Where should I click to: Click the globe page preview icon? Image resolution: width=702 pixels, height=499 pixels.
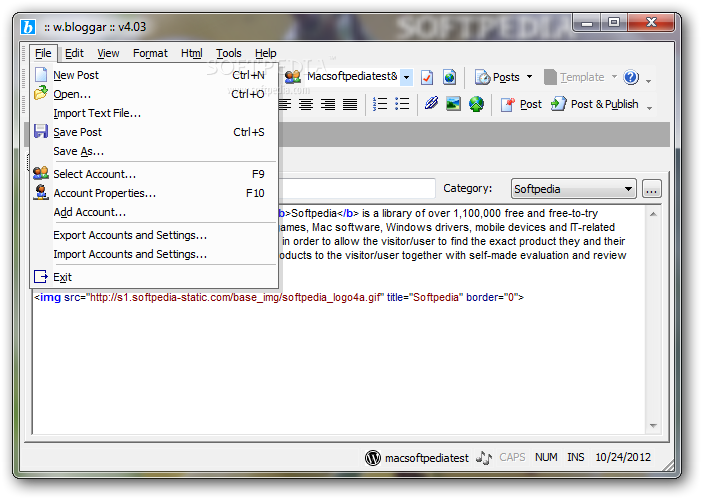tap(449, 77)
